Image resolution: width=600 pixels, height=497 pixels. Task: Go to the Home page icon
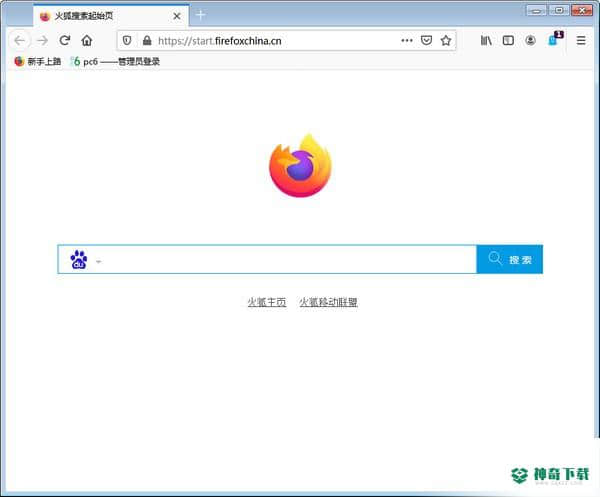tap(87, 40)
